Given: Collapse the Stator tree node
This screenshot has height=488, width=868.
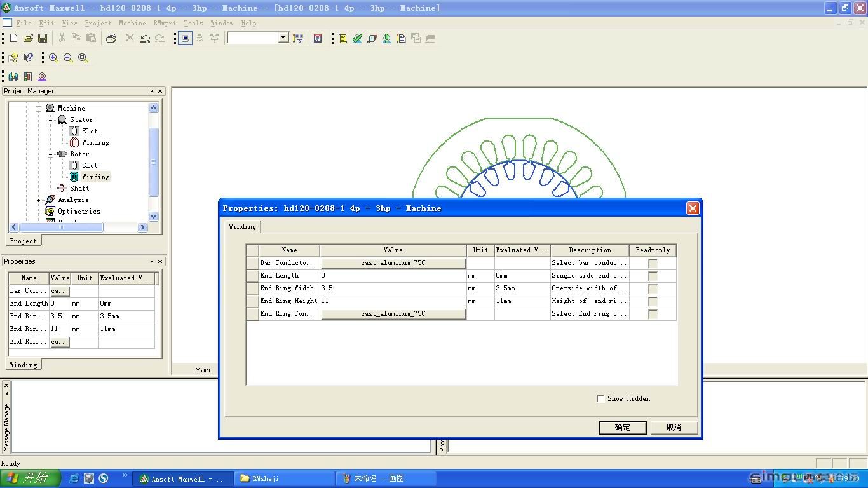Looking at the screenshot, I should click(50, 120).
